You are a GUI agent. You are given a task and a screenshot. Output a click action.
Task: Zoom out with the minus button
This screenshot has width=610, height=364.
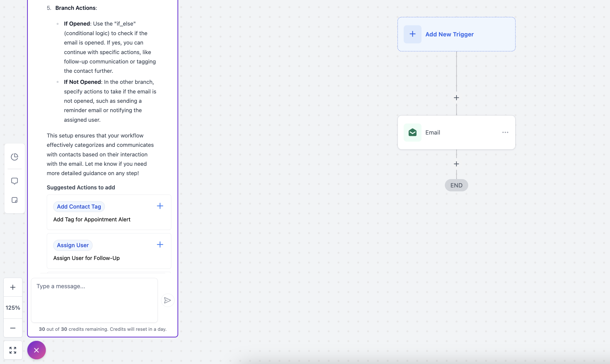[13, 328]
